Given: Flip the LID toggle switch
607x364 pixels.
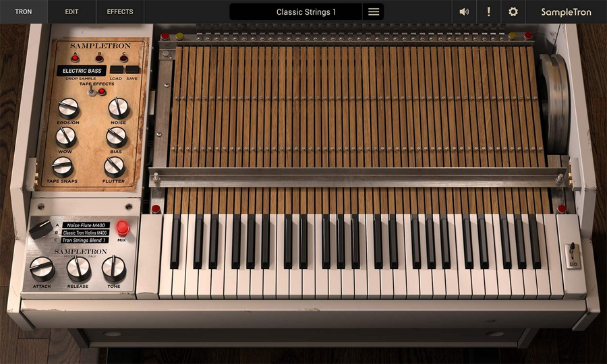Looking at the screenshot, I should coord(572,251).
